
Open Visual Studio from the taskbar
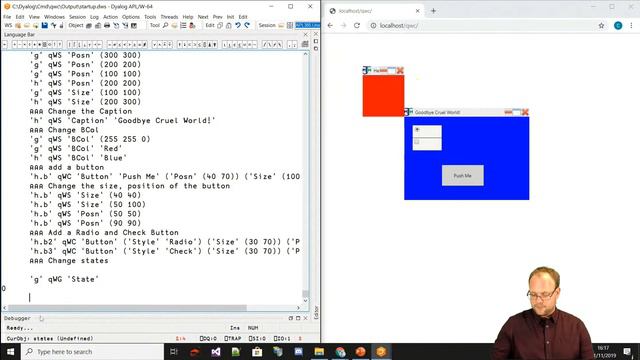coord(216,351)
